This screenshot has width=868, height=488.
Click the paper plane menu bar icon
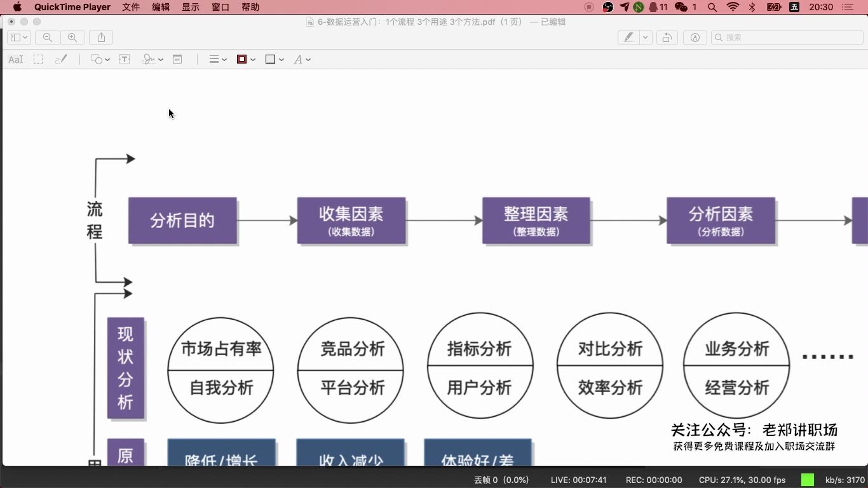[x=624, y=7]
